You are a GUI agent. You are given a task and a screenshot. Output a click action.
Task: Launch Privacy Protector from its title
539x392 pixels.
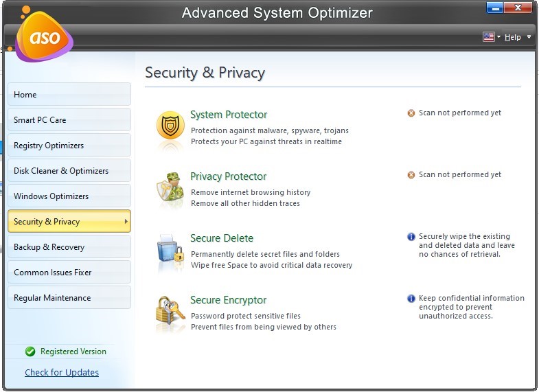pos(228,176)
